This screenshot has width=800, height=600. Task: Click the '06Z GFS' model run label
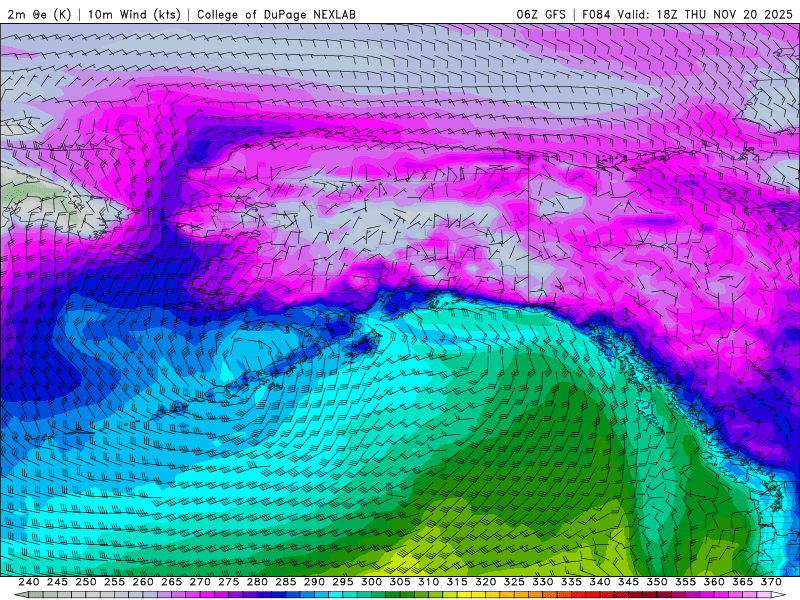[541, 14]
